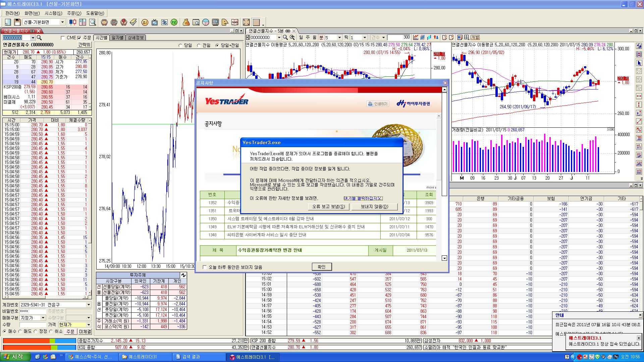Select the 전일 radio button
Viewport: 644px width, 362px height.
[x=199, y=45]
